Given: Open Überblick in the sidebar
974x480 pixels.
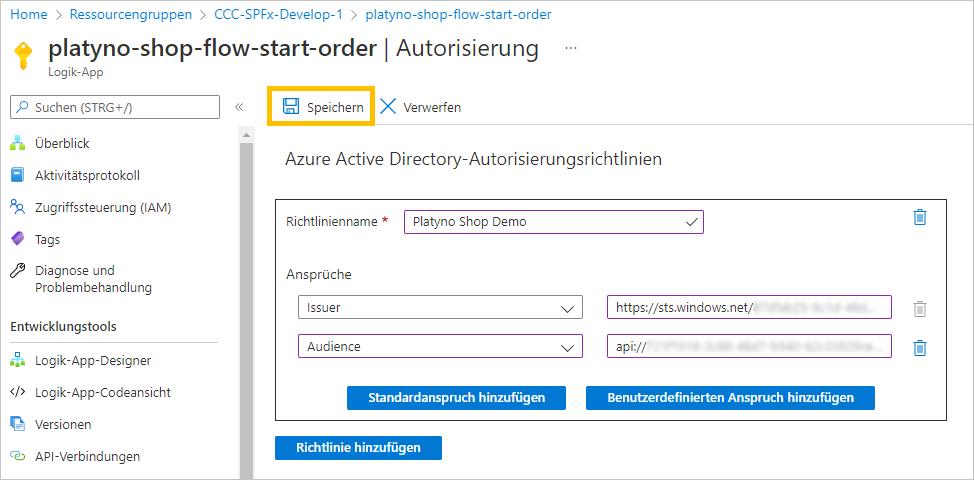Looking at the screenshot, I should coord(62,143).
